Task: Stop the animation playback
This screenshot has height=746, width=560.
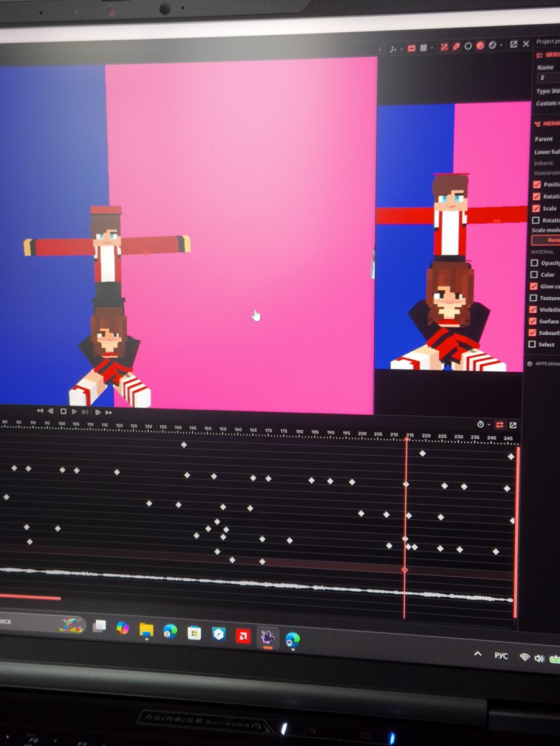Action: pos(63,412)
